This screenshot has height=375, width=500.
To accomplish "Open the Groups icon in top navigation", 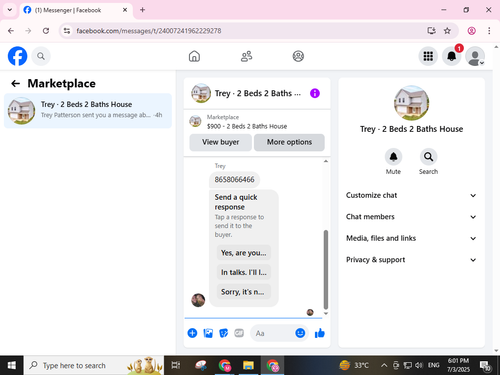I will (298, 56).
